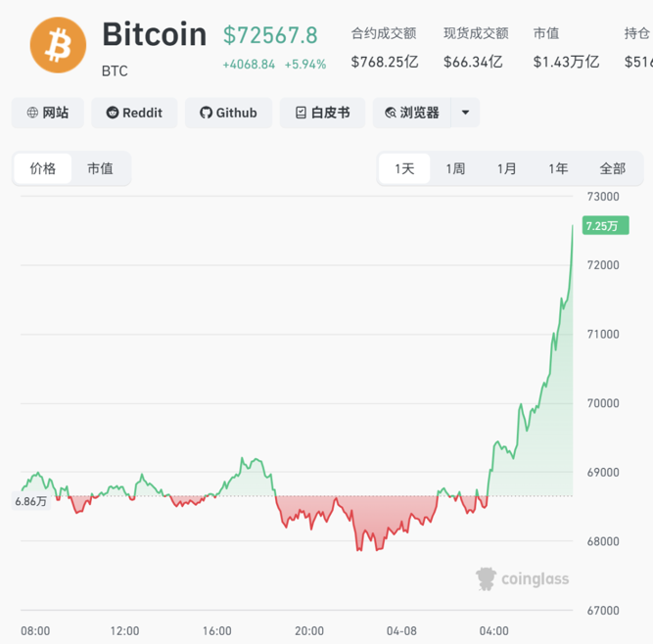This screenshot has width=653, height=644.
Task: Select the 1月 time range
Action: coord(506,168)
